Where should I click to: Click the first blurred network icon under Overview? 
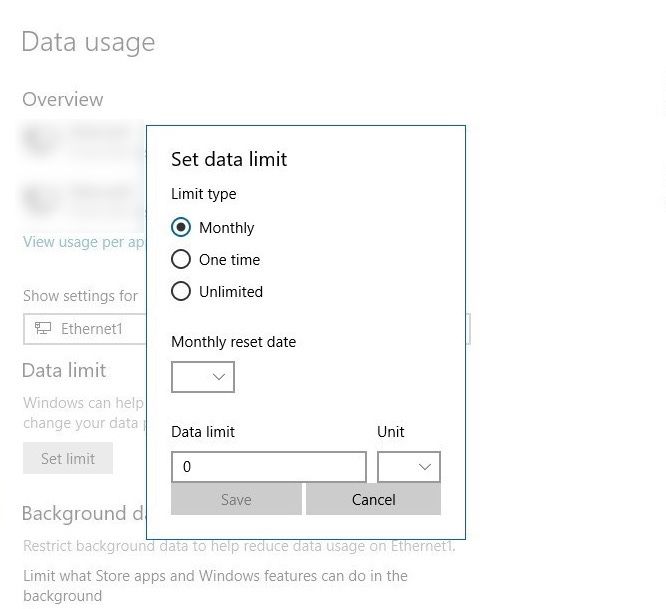point(40,141)
